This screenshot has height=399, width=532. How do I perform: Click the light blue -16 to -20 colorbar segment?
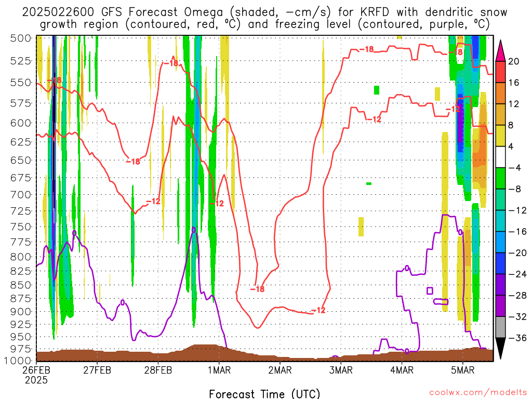(x=500, y=242)
